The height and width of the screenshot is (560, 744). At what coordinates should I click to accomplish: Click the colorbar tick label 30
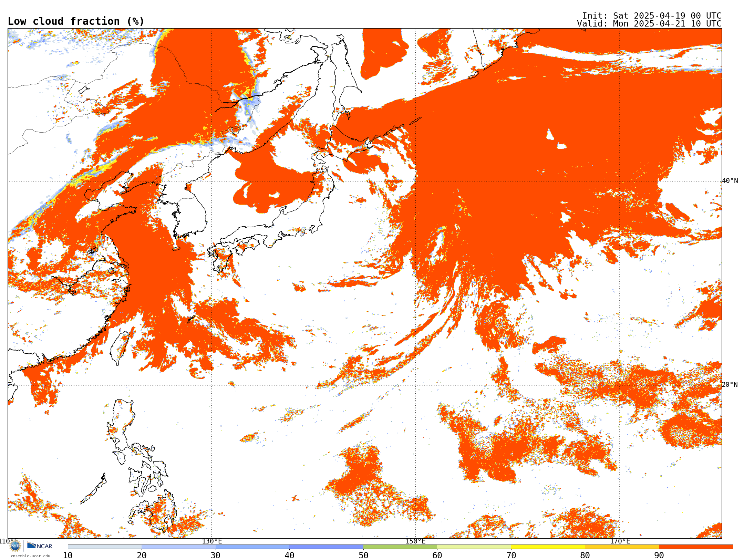(x=216, y=556)
